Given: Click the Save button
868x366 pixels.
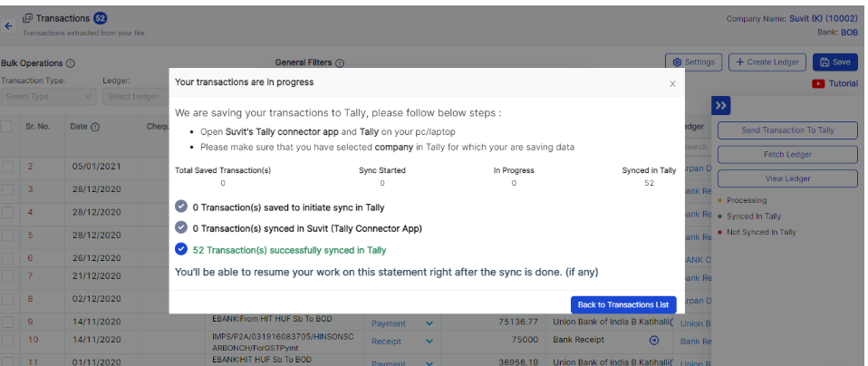Looking at the screenshot, I should point(834,62).
